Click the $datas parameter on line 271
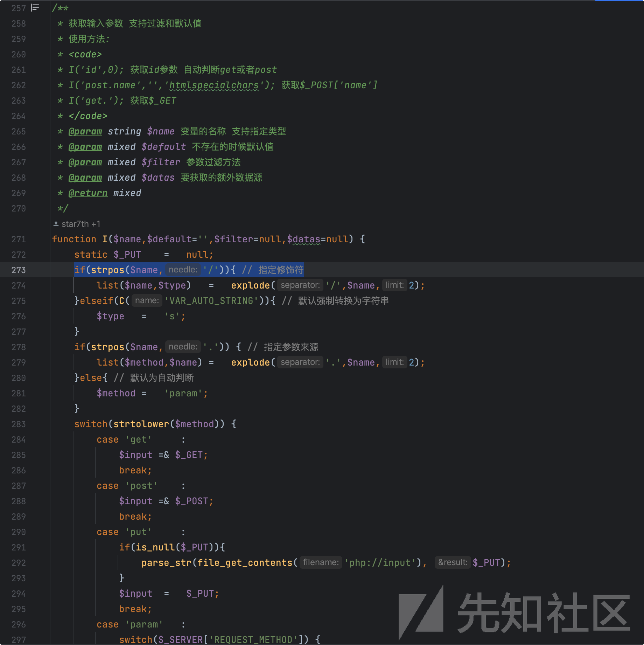 point(304,239)
